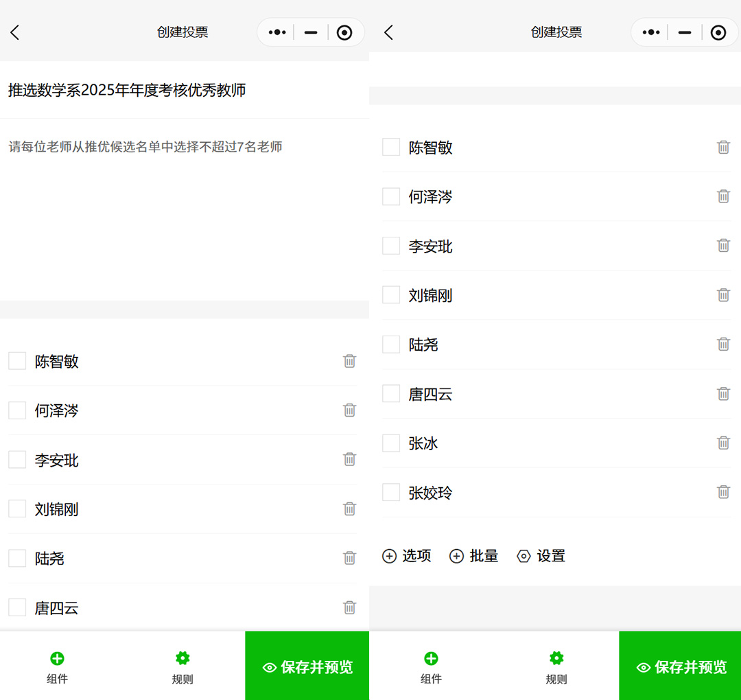Delete the 陆尧 option

[724, 345]
